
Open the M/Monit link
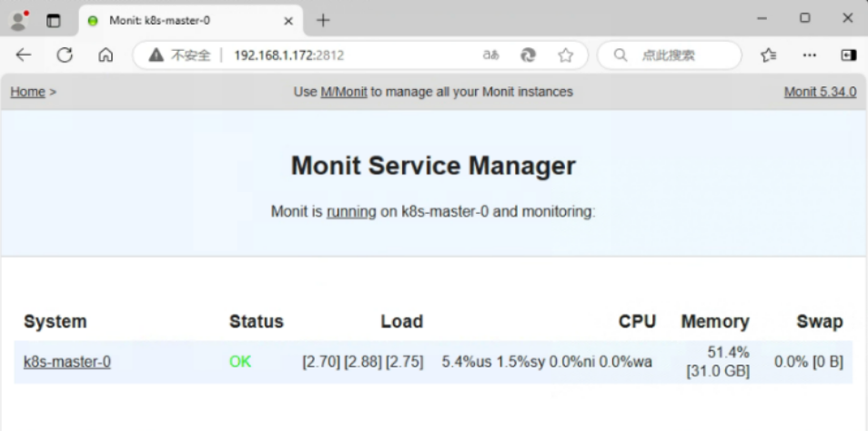click(344, 92)
